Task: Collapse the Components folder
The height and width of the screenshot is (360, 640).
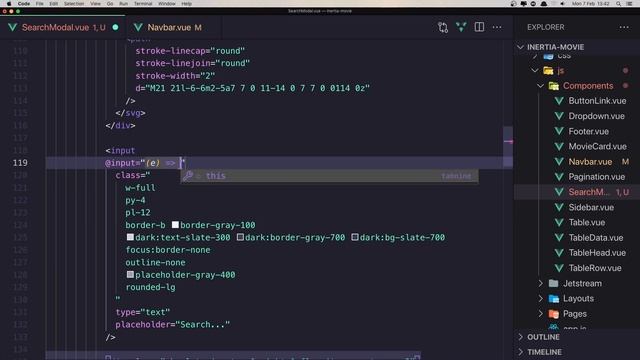Action: point(540,86)
